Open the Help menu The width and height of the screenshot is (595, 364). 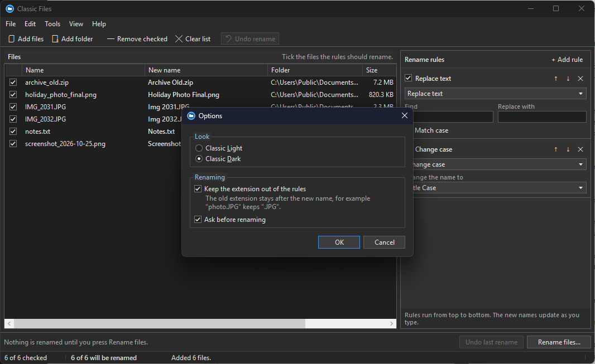pyautogui.click(x=99, y=24)
